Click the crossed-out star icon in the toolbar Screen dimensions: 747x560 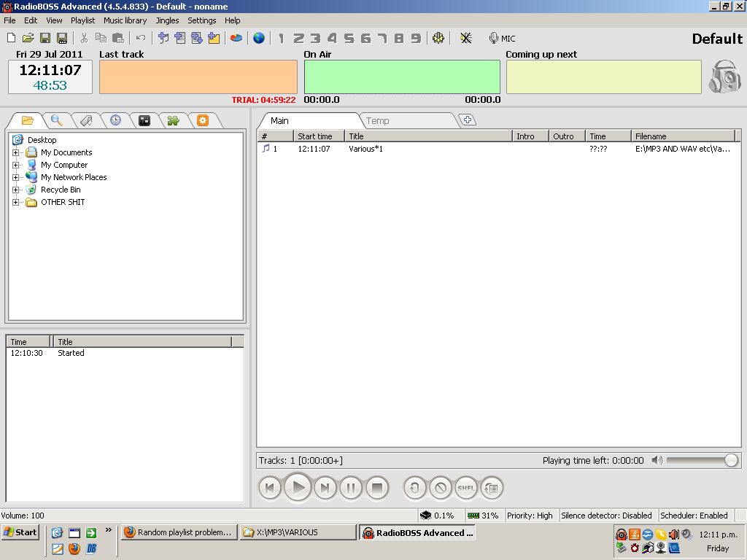[466, 38]
